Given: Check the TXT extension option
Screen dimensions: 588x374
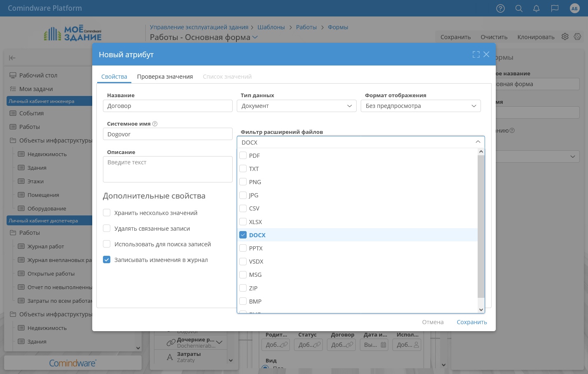Looking at the screenshot, I should point(243,168).
